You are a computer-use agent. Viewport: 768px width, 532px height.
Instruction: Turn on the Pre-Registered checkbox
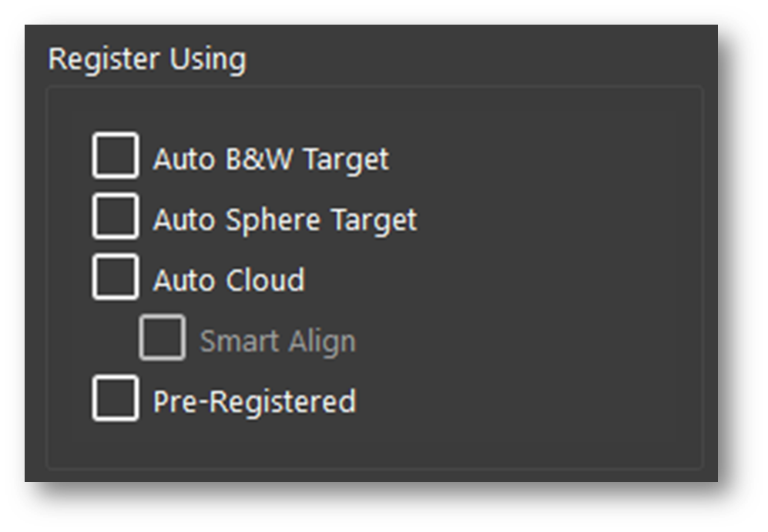click(x=116, y=399)
